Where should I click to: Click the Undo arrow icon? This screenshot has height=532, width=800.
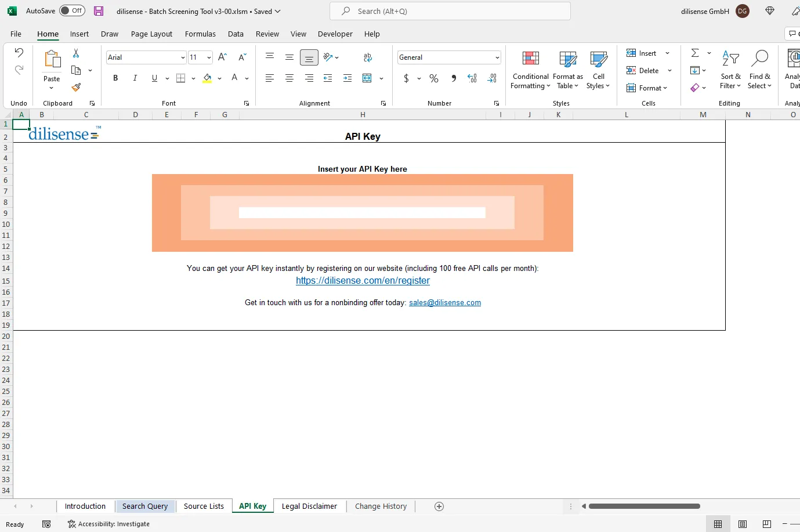[x=19, y=53]
